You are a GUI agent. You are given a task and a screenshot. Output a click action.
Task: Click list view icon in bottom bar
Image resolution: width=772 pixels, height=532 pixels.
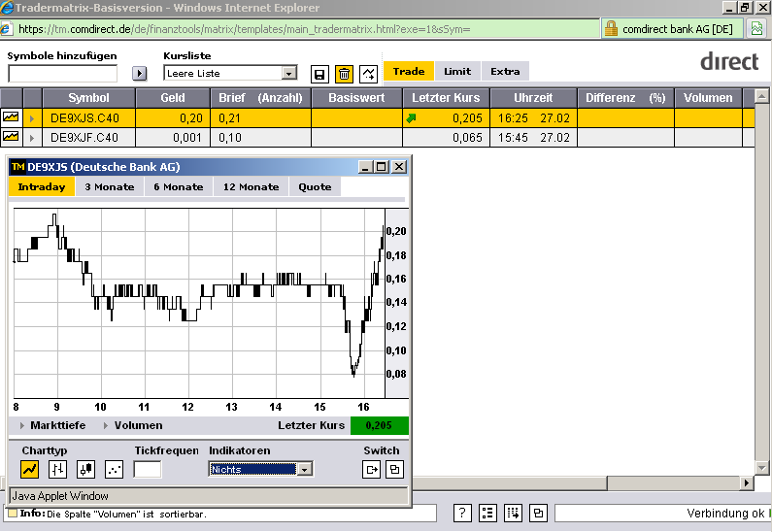point(487,513)
